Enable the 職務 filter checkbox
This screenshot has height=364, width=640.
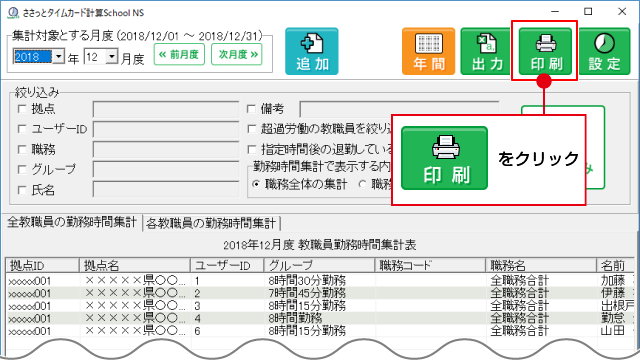point(22,149)
